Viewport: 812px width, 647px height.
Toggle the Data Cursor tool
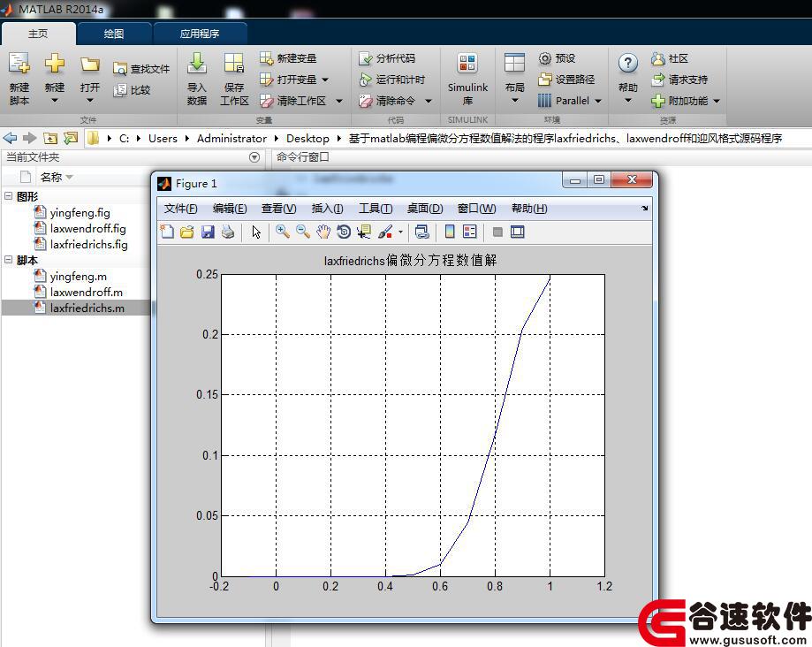(x=364, y=232)
